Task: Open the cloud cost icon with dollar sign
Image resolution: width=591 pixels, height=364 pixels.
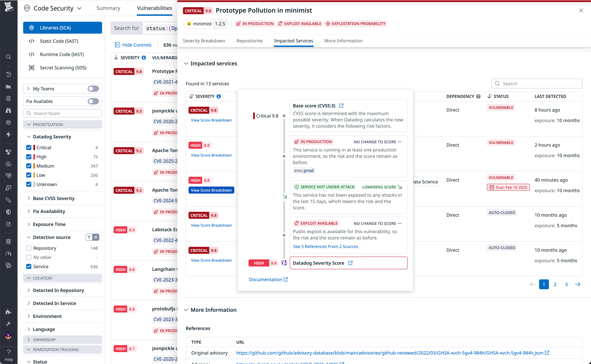Action: [x=8, y=164]
